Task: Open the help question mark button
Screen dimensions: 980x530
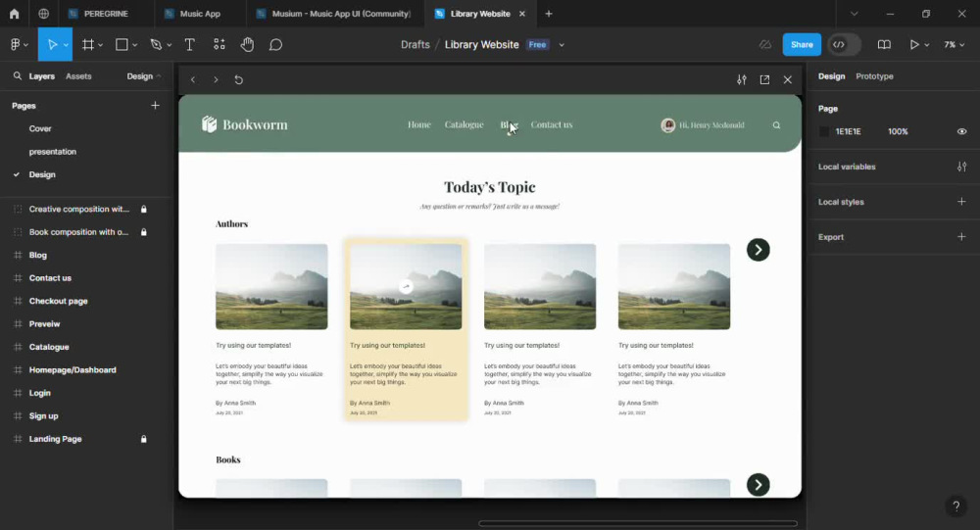Action: 955,506
